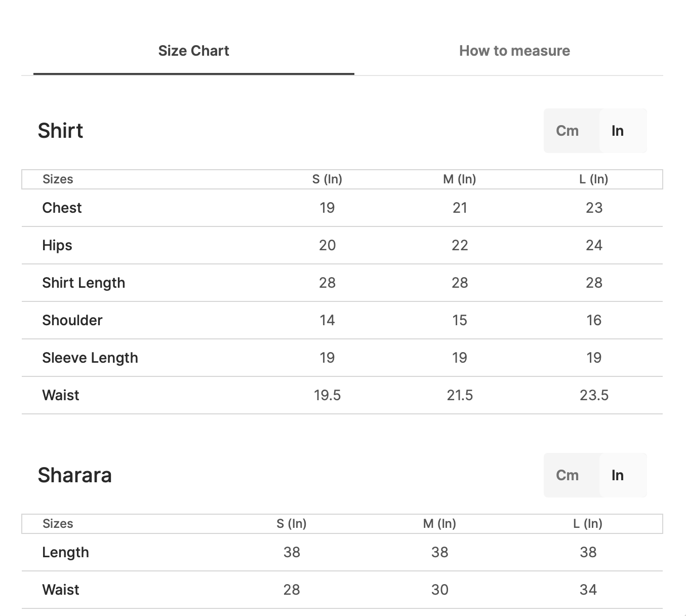Viewport: 686px width, 616px height.
Task: Select the Chest row label
Action: click(x=62, y=208)
